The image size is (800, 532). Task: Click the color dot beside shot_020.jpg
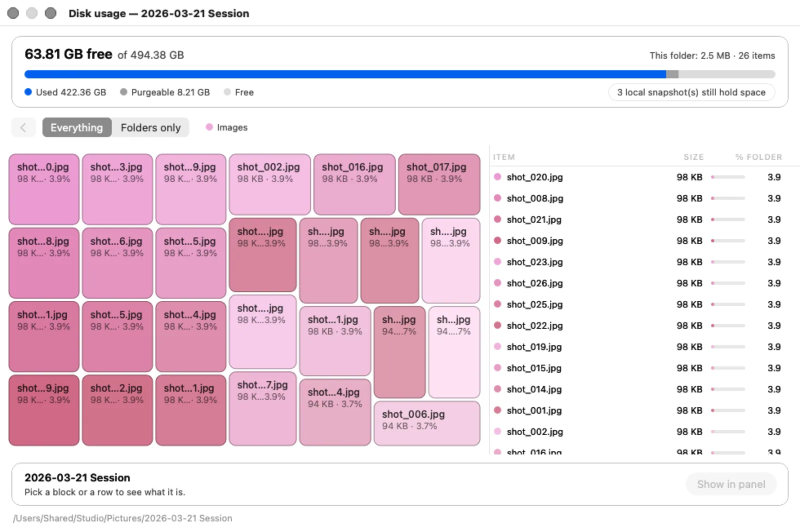tap(497, 176)
